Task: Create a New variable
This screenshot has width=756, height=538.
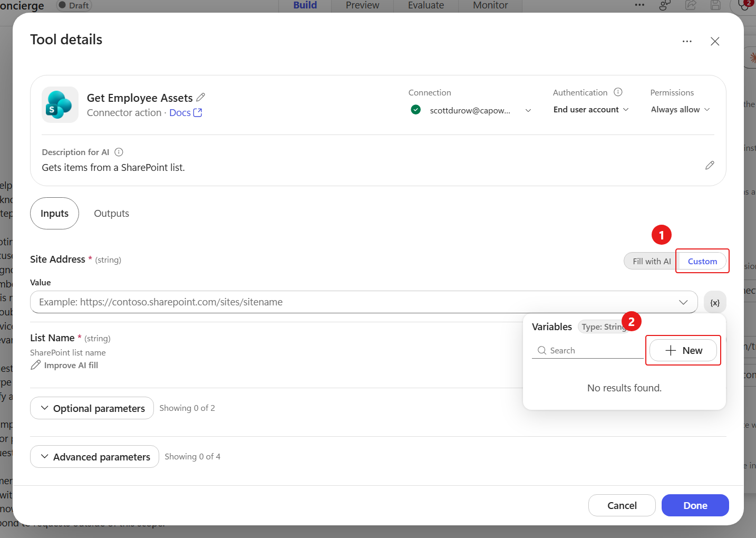Action: [683, 350]
